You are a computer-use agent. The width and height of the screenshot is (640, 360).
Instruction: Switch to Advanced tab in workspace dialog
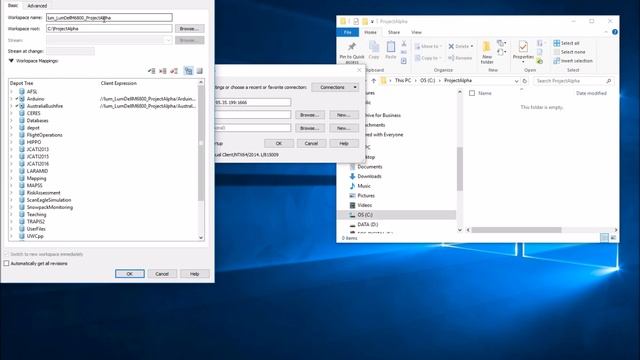[37, 6]
